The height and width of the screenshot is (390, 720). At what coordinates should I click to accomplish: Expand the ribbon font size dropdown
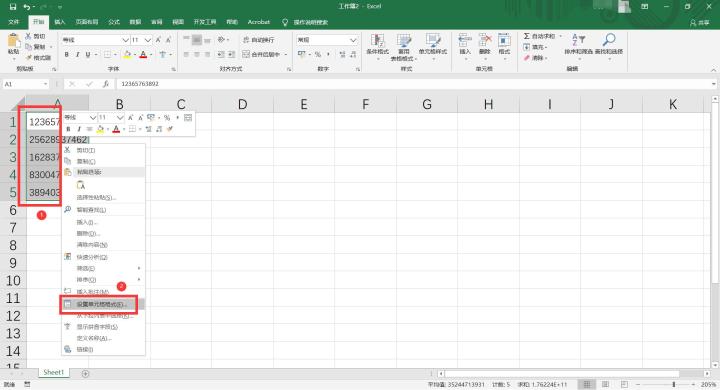pyautogui.click(x=147, y=40)
